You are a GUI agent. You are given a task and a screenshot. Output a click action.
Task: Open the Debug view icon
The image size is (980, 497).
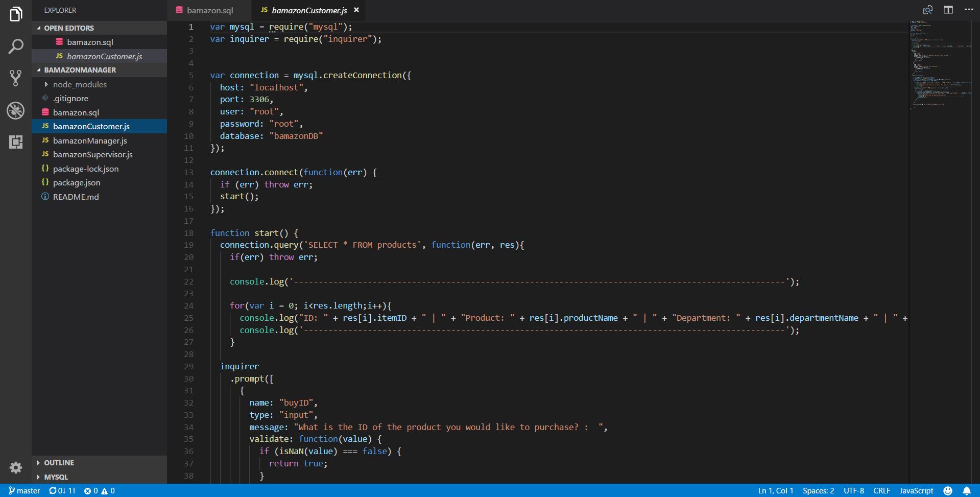pos(16,110)
